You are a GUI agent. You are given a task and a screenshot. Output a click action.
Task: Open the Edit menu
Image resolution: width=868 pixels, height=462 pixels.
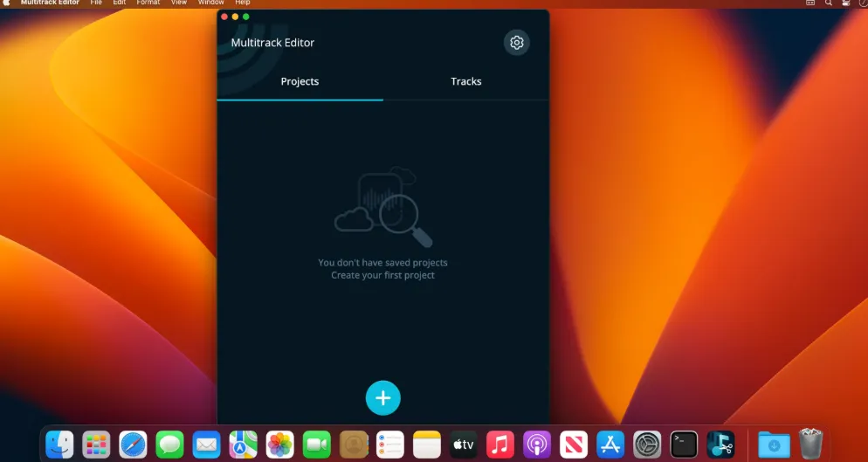120,3
